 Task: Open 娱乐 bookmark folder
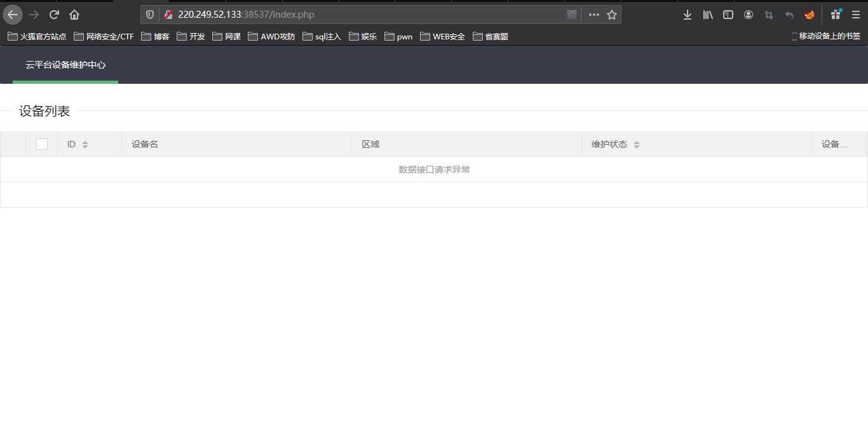(363, 37)
